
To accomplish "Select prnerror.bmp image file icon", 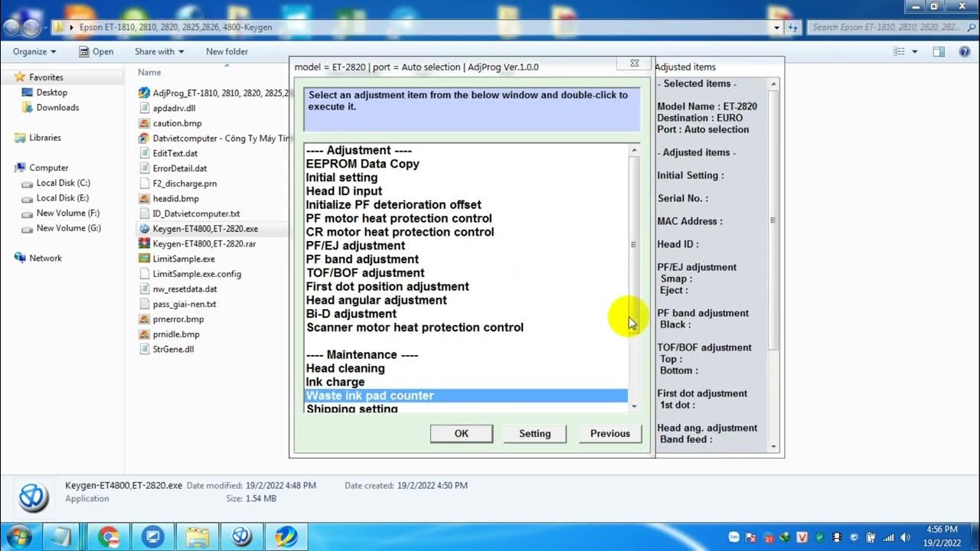I will click(144, 319).
